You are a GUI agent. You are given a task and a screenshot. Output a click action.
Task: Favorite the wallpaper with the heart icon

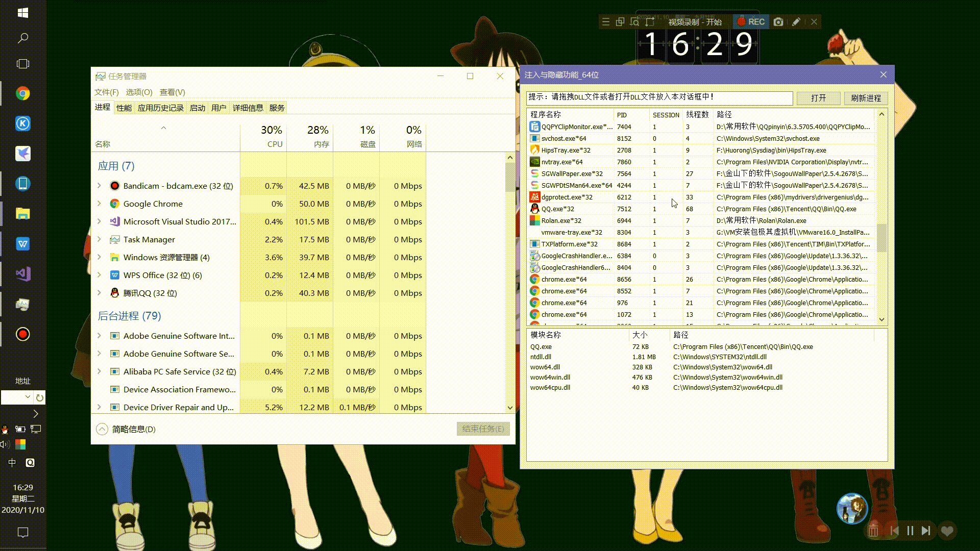[x=947, y=531]
